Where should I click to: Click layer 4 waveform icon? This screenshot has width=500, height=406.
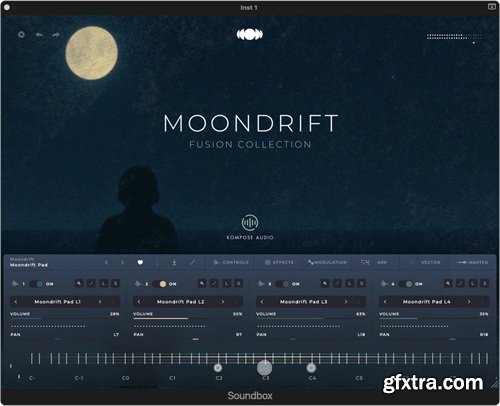[x=384, y=284]
